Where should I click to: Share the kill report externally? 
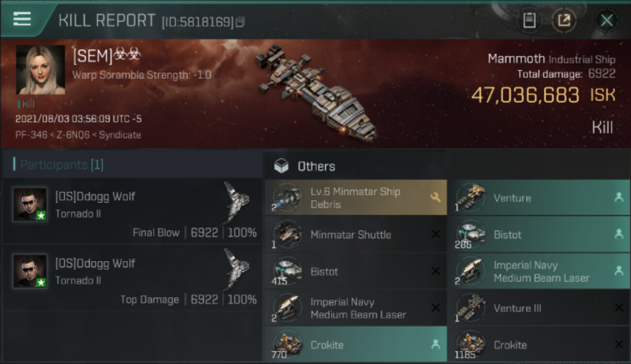(564, 20)
